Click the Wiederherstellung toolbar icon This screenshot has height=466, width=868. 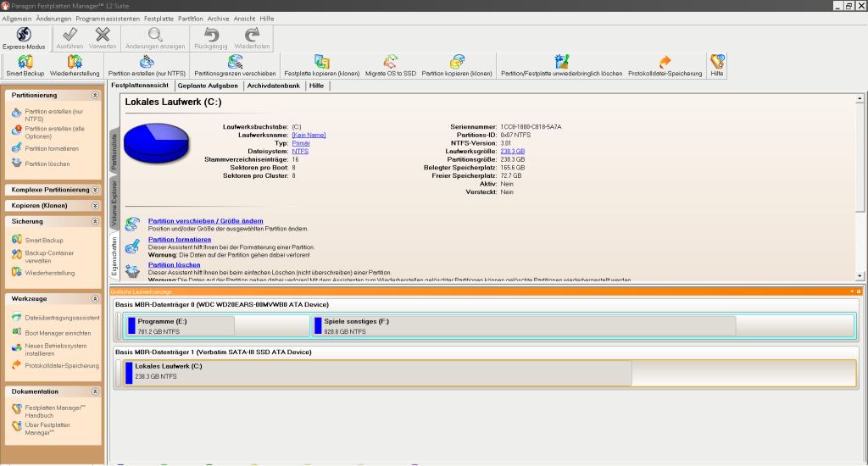[x=75, y=65]
